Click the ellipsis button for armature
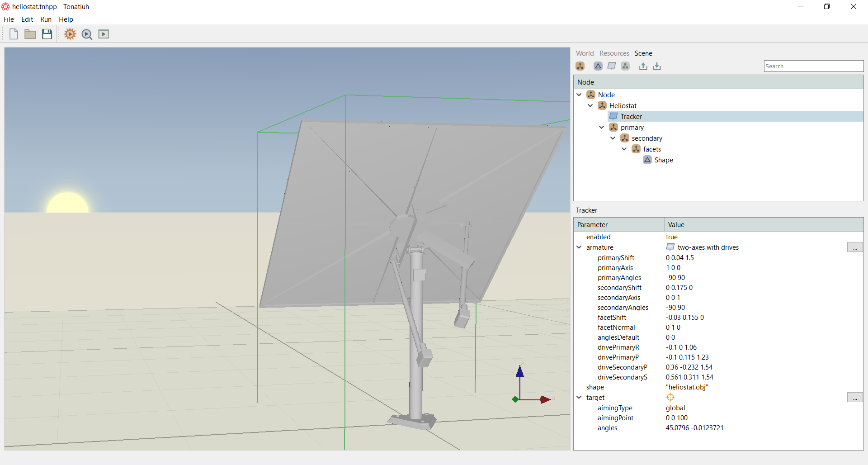 tap(855, 247)
